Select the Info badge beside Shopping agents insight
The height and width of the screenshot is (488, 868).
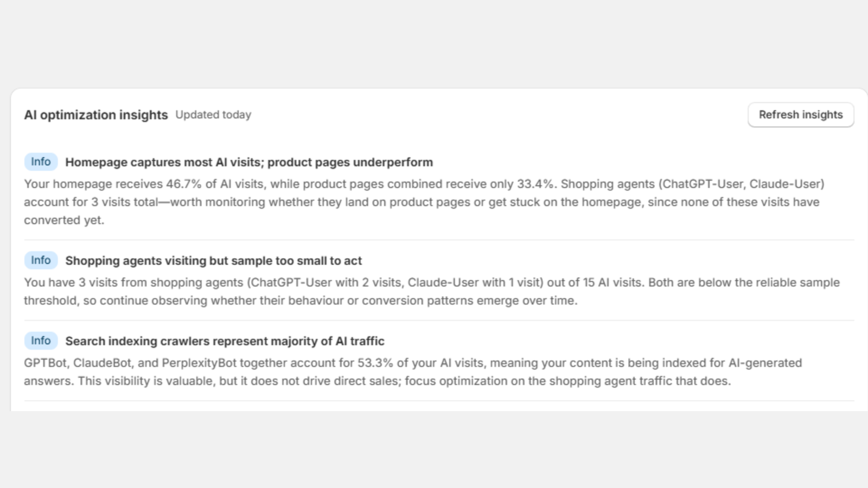point(41,260)
